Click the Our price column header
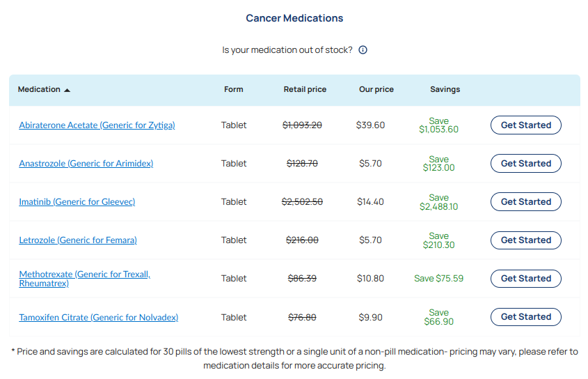Viewport: 588px width, 379px height. point(376,89)
